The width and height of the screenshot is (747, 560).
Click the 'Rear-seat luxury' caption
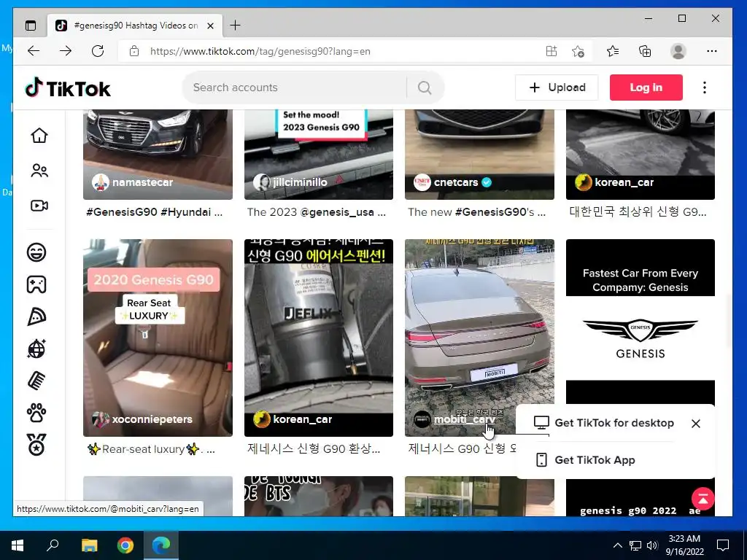[x=152, y=449]
